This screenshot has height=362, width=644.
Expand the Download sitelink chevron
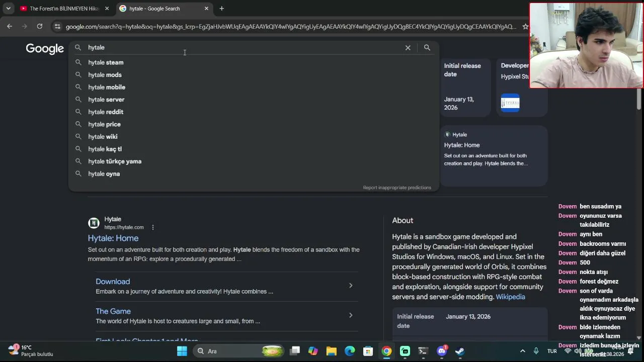[x=351, y=286]
